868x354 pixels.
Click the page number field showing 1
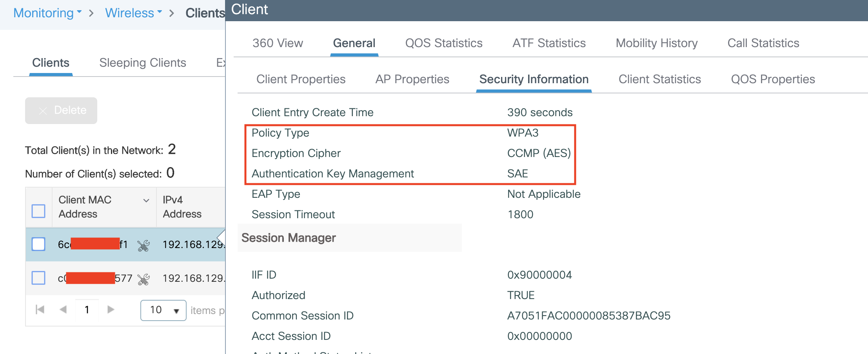pyautogui.click(x=87, y=310)
